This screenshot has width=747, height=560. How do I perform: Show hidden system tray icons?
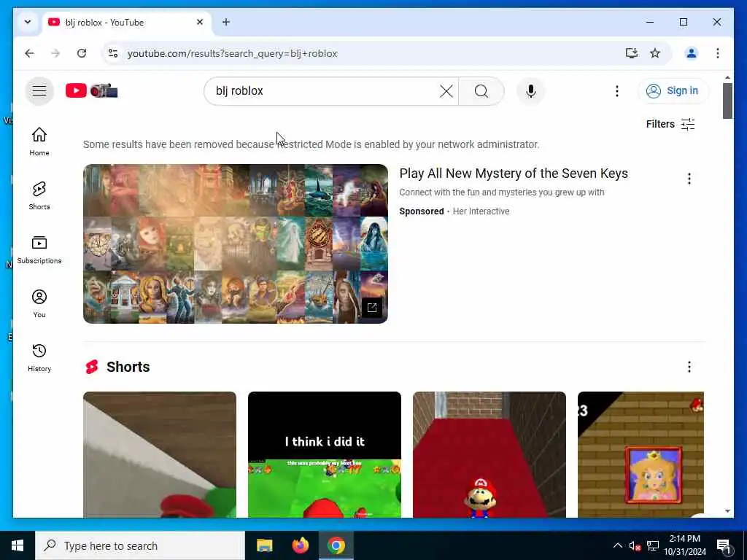pyautogui.click(x=617, y=545)
